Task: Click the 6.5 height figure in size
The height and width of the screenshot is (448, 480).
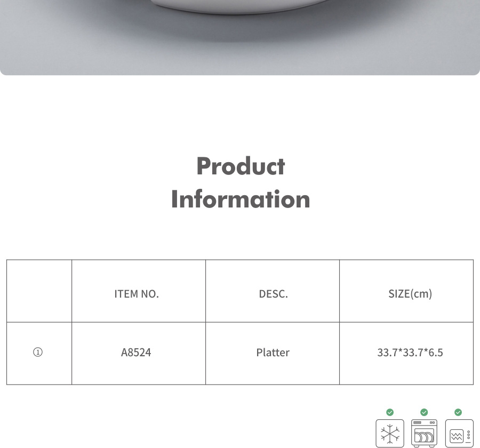Action: (x=435, y=353)
